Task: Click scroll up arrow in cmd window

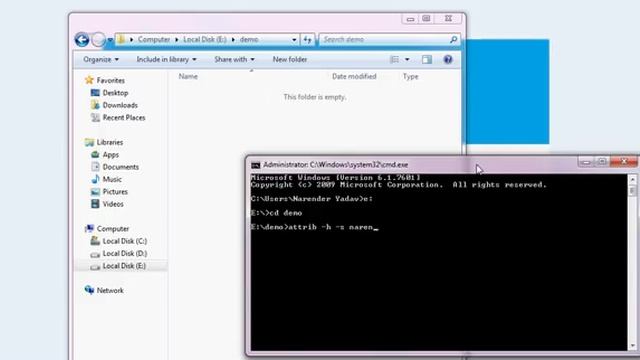Action: [x=633, y=180]
